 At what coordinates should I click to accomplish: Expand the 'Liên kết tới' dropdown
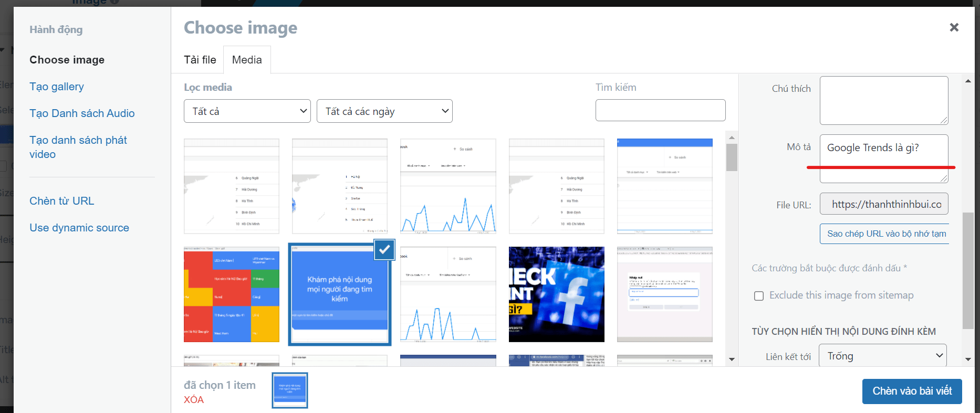coord(883,356)
